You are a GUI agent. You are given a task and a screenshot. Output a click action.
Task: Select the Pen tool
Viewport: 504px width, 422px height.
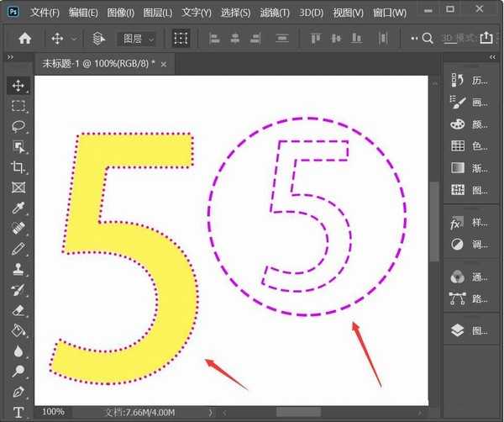point(18,392)
